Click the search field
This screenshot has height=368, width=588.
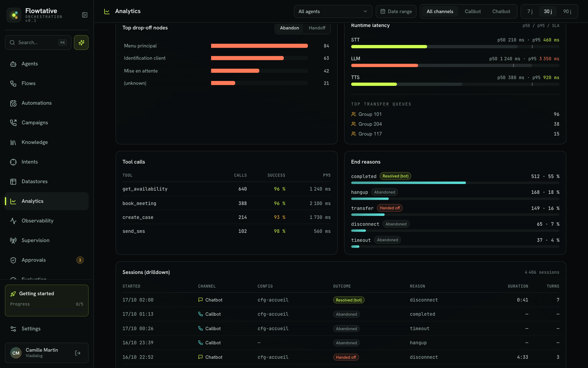coord(38,43)
